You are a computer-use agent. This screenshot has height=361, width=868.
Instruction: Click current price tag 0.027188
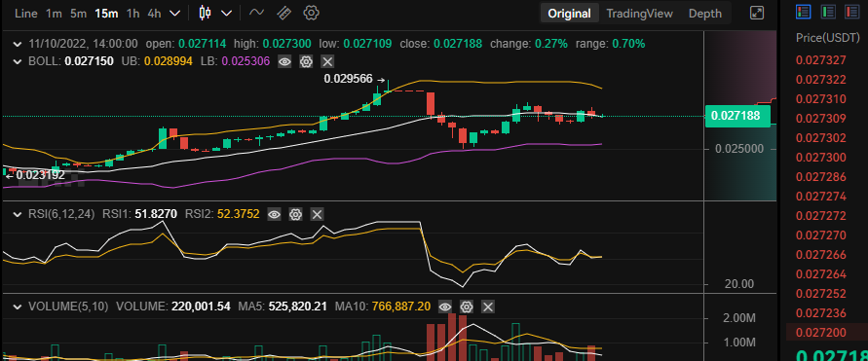pos(737,116)
